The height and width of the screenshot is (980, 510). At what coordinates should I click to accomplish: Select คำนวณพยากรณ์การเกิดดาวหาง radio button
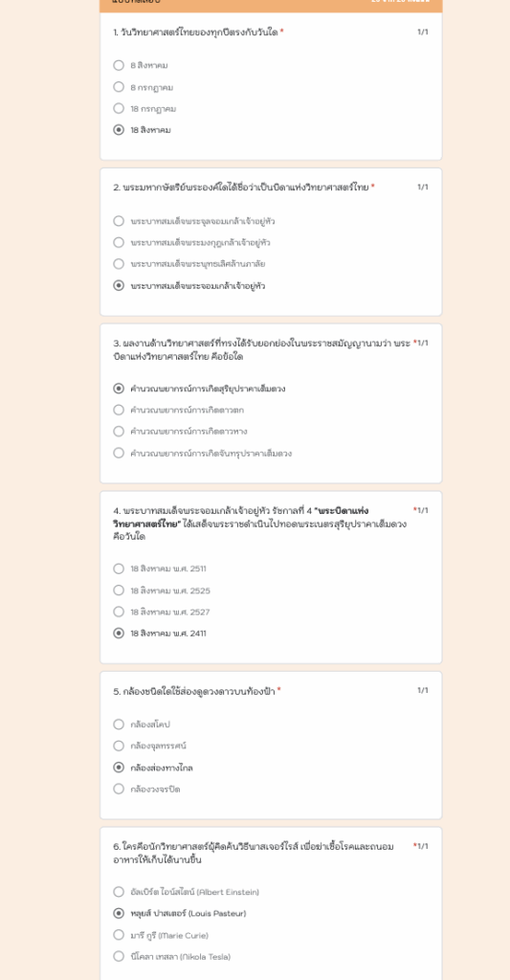[x=119, y=432]
